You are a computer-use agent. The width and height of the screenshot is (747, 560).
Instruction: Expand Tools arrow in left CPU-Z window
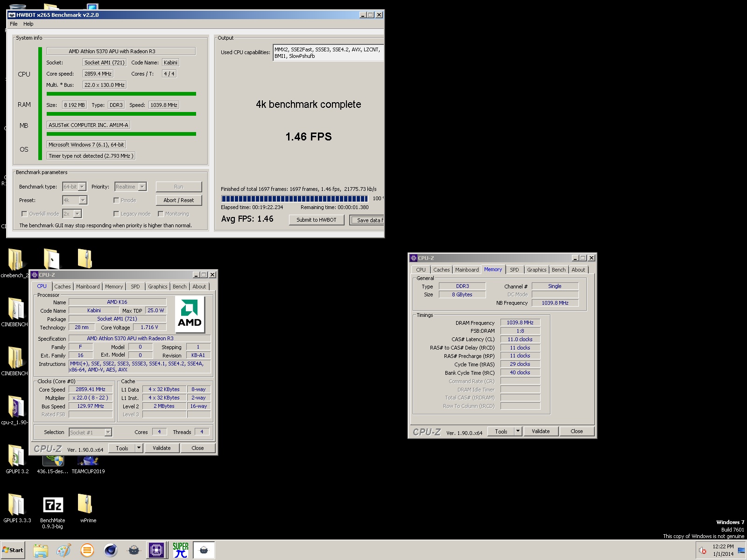pyautogui.click(x=139, y=448)
